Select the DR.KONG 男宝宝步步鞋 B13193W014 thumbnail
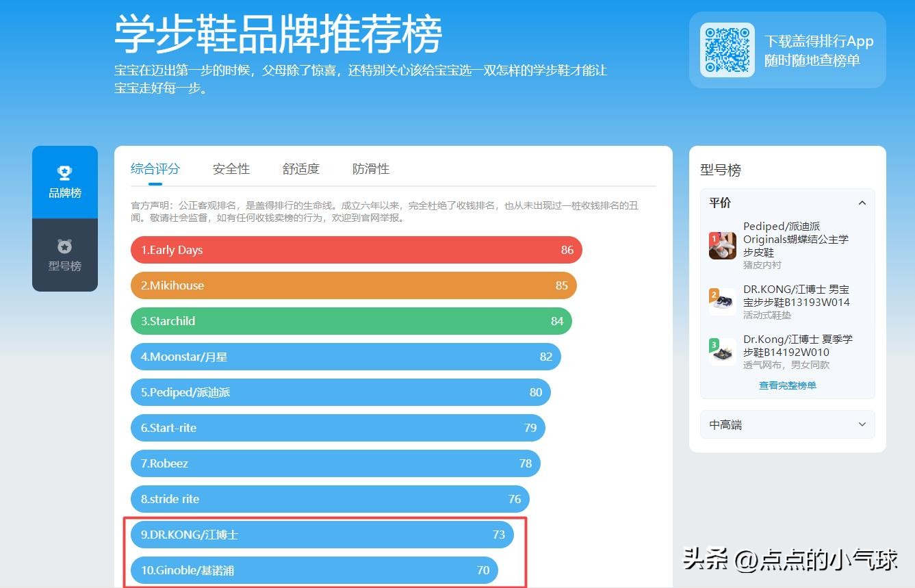This screenshot has height=588, width=915. [723, 300]
